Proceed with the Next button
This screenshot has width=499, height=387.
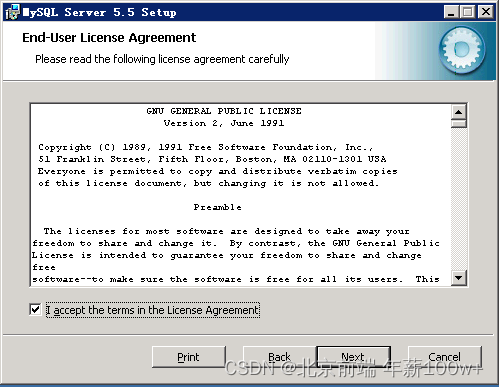click(x=353, y=357)
